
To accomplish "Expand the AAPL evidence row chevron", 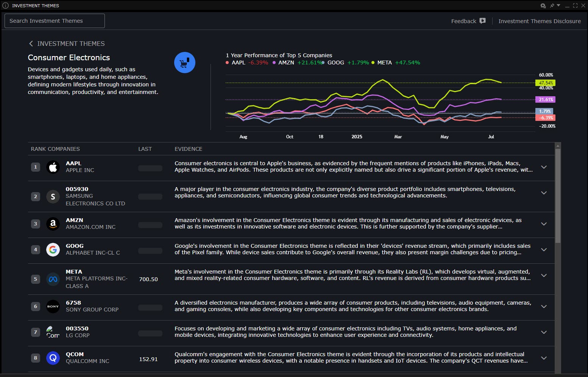I will (544, 167).
